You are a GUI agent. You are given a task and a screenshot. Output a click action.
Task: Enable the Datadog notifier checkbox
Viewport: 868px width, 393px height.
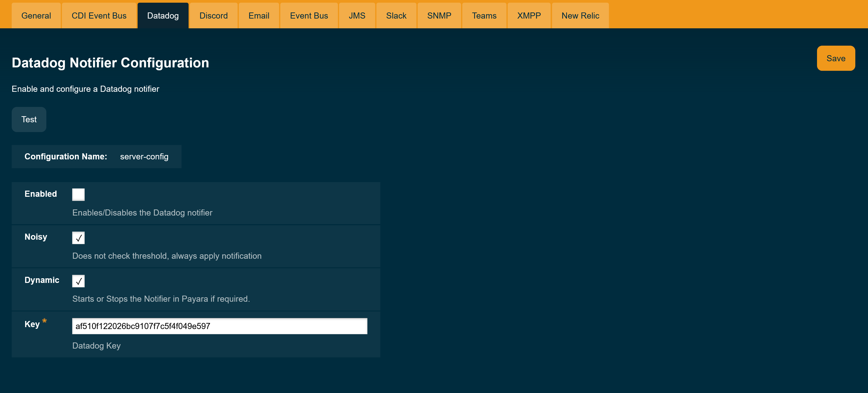78,194
